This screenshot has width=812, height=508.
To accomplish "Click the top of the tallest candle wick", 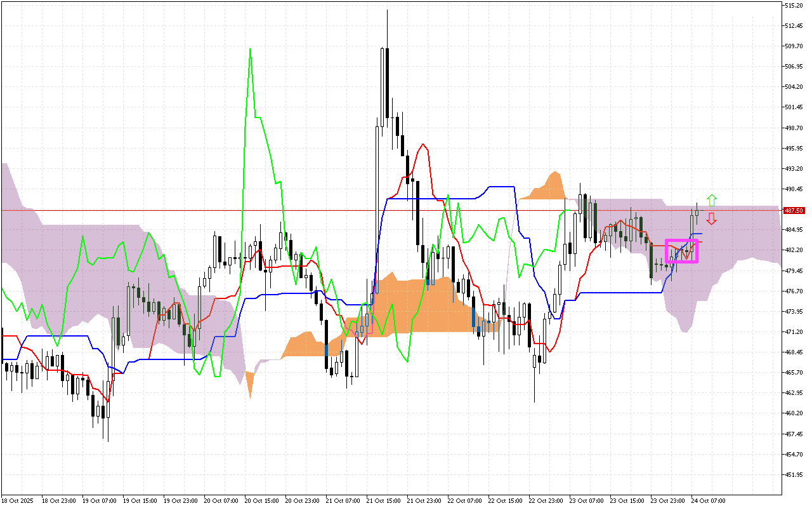I will 387,10.
